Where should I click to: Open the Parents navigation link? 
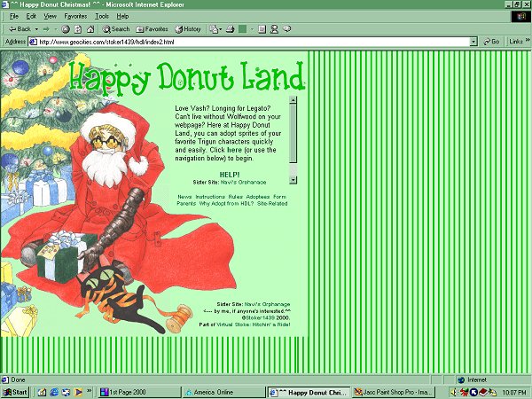pos(186,204)
